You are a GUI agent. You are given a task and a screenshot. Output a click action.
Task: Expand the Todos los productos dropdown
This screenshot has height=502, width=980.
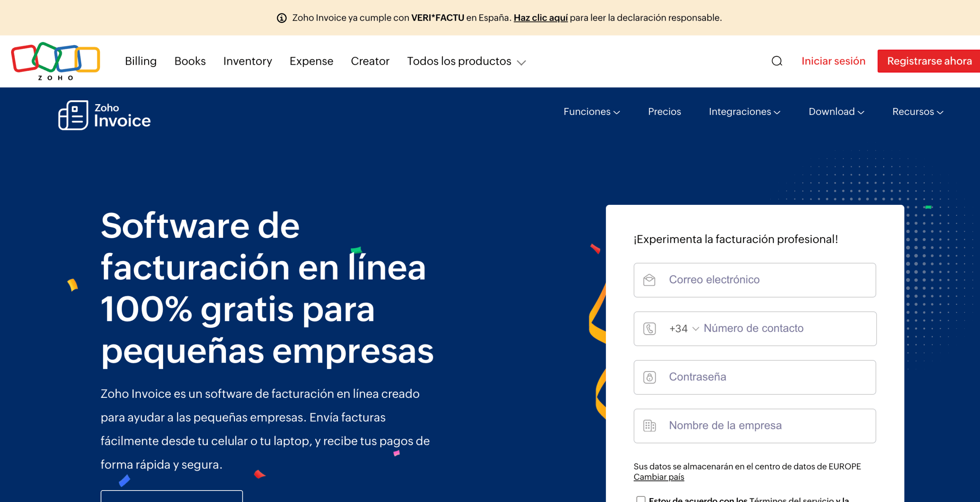click(466, 61)
